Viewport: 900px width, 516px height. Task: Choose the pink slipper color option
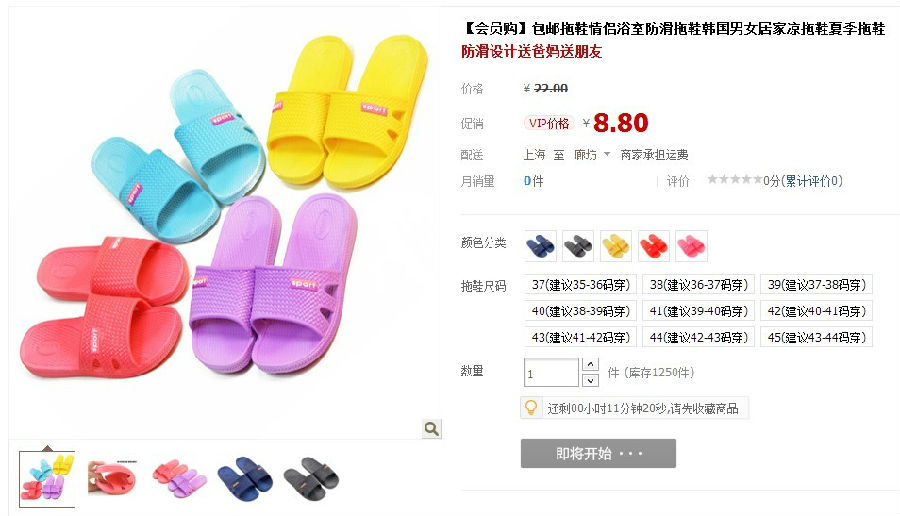point(692,246)
